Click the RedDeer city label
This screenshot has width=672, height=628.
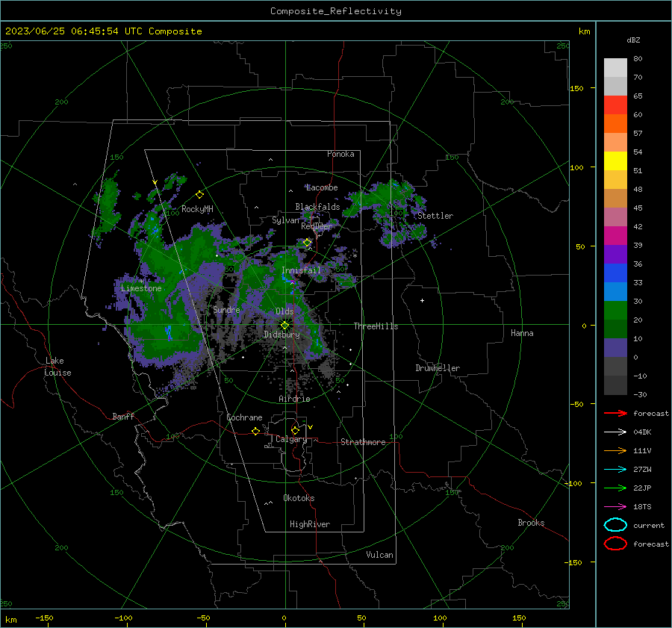(317, 226)
